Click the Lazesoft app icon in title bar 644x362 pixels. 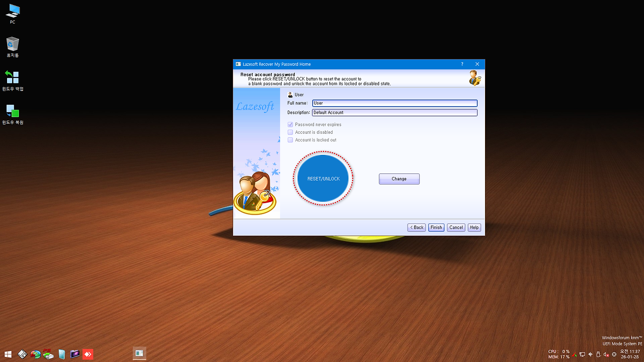tap(238, 64)
